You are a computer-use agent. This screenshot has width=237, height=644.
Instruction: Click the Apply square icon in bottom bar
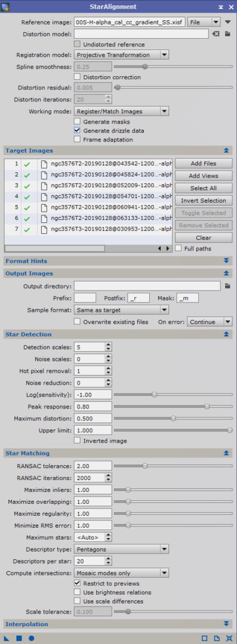19,638
